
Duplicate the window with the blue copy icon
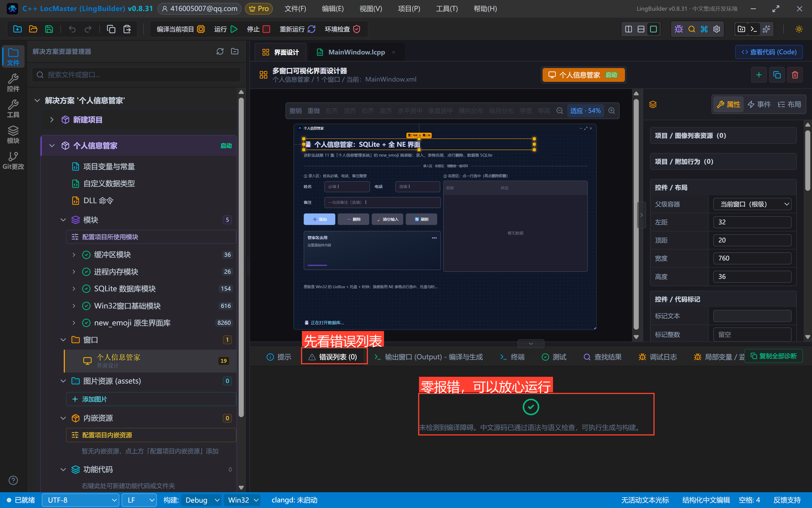tap(777, 75)
